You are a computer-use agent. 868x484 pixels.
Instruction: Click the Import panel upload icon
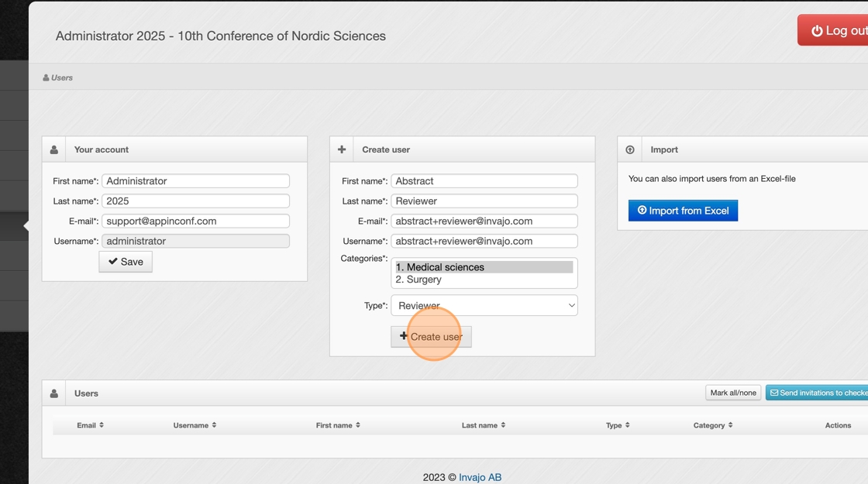pyautogui.click(x=630, y=149)
